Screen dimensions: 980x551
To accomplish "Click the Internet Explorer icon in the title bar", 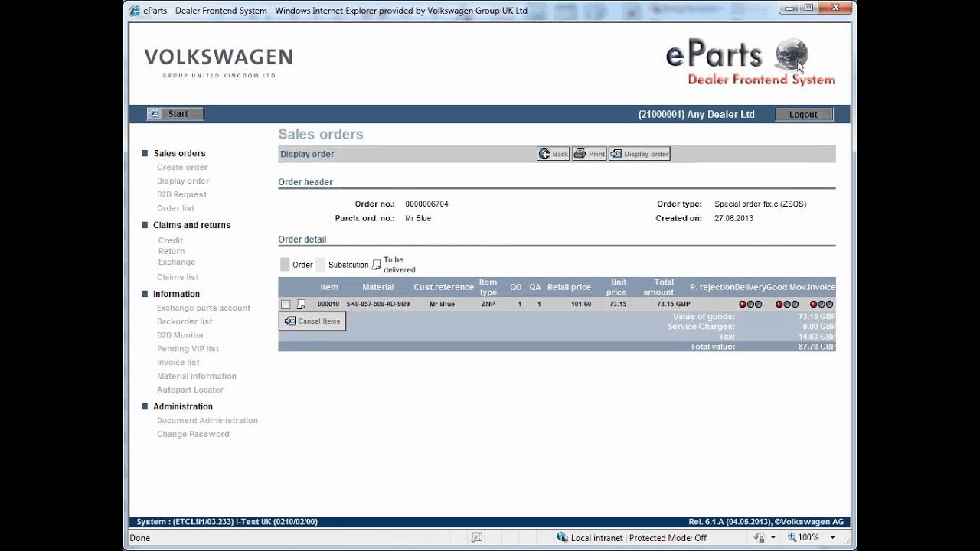I will click(135, 11).
